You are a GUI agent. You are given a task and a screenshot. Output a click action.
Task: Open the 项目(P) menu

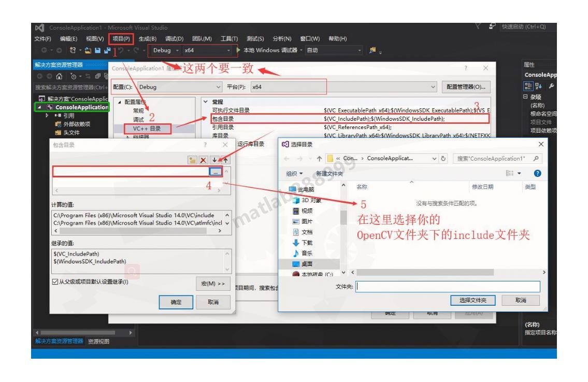pos(121,39)
